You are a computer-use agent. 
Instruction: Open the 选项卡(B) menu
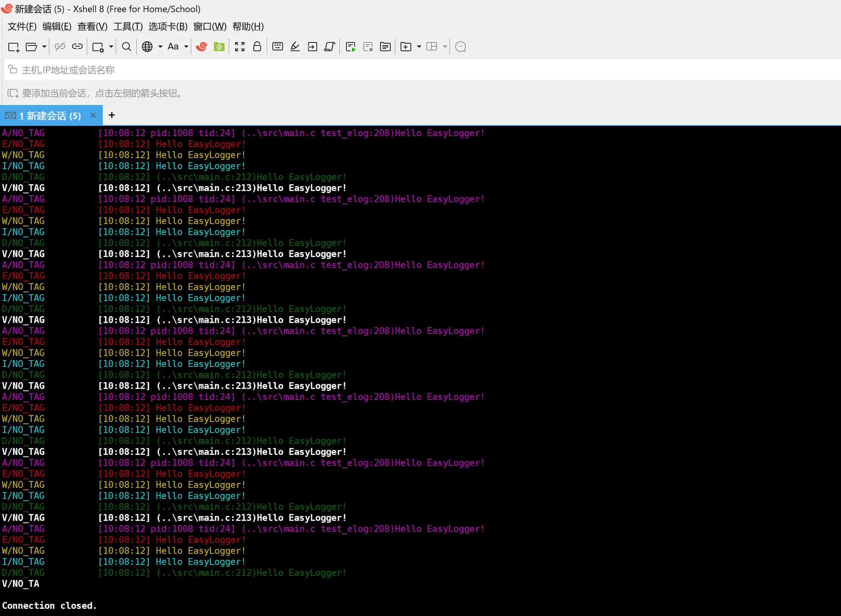(x=168, y=27)
